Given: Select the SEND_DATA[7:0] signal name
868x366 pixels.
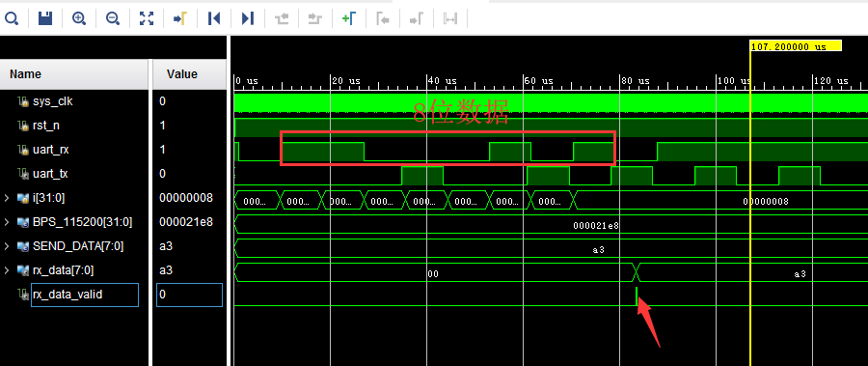Looking at the screenshot, I should (x=78, y=246).
